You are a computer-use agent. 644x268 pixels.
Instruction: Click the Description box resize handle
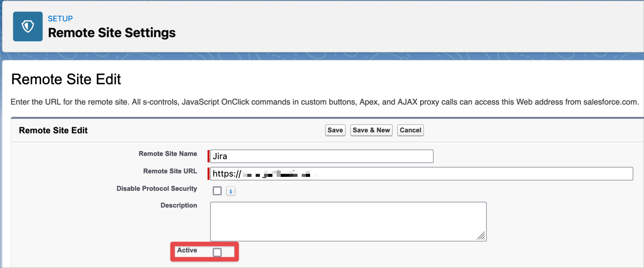tap(481, 236)
